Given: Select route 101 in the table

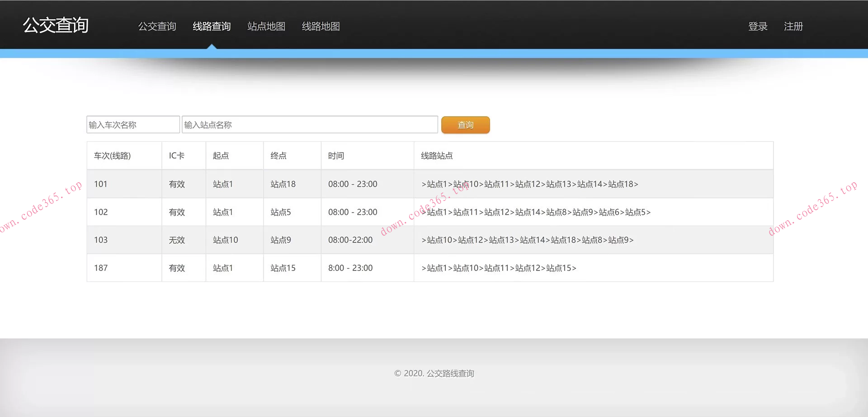Looking at the screenshot, I should click(101, 184).
